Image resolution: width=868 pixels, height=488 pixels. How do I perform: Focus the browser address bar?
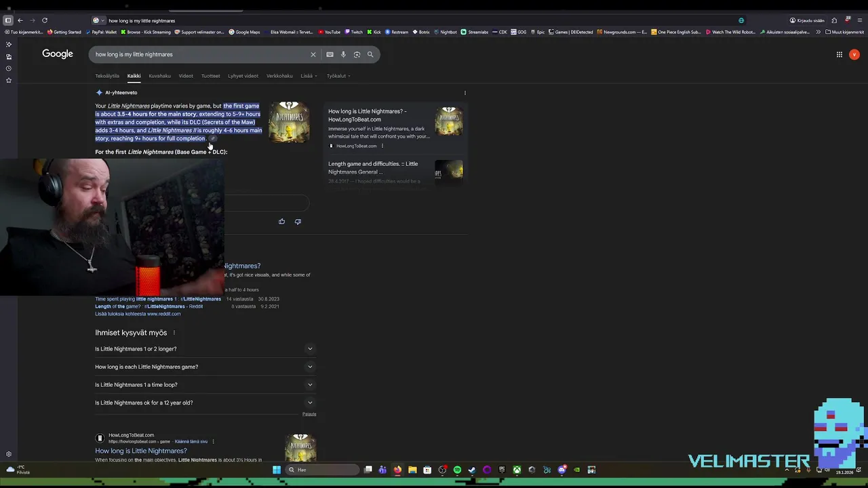tap(420, 20)
